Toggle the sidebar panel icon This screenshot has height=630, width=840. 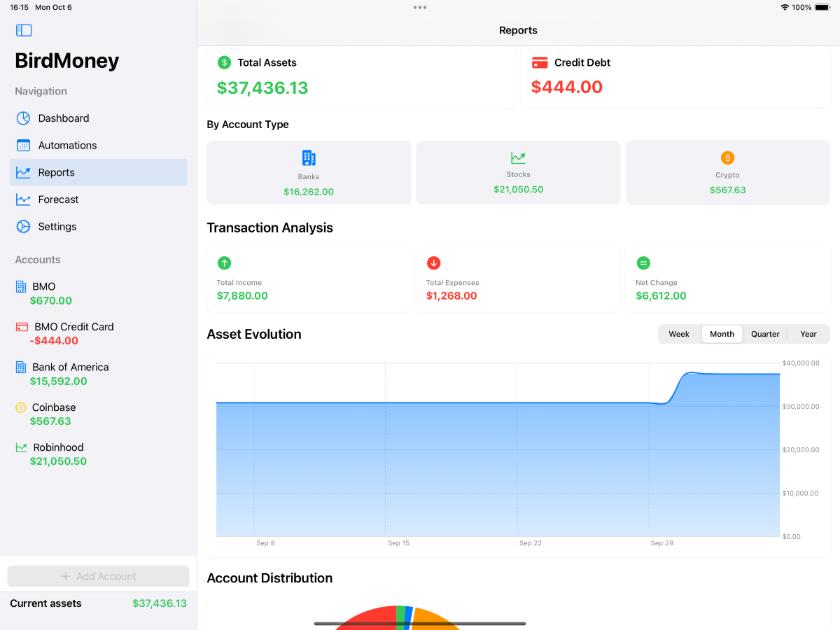(x=24, y=30)
